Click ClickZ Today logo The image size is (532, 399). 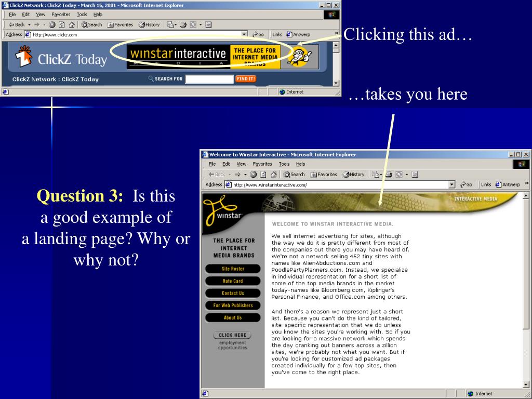[61, 57]
